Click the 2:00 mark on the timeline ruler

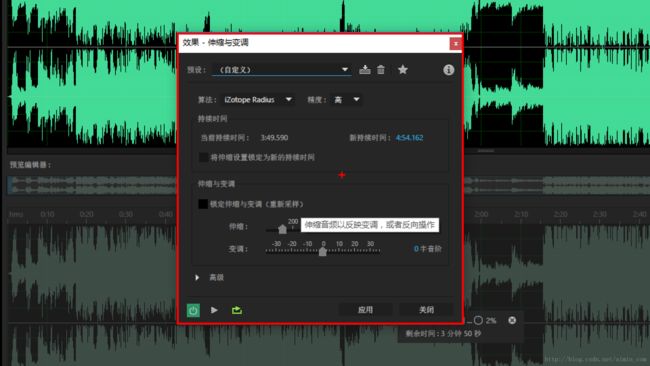pyautogui.click(x=481, y=214)
